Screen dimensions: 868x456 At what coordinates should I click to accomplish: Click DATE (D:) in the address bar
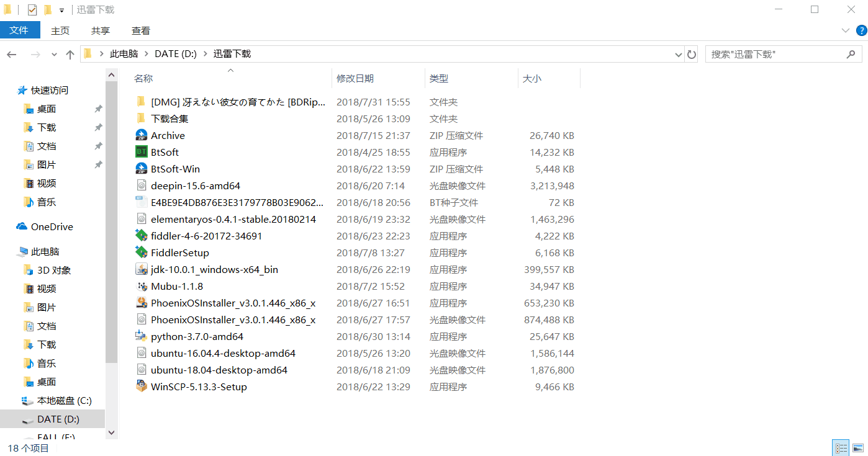[x=176, y=54]
